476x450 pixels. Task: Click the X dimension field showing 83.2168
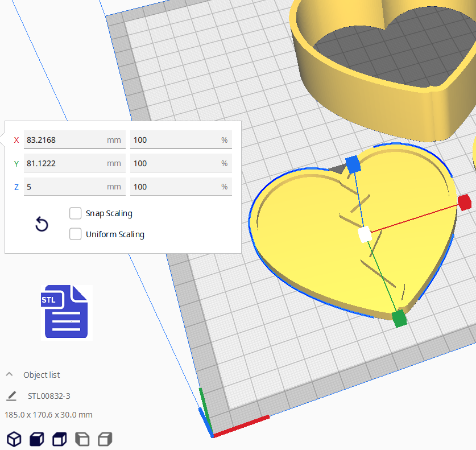tap(74, 140)
